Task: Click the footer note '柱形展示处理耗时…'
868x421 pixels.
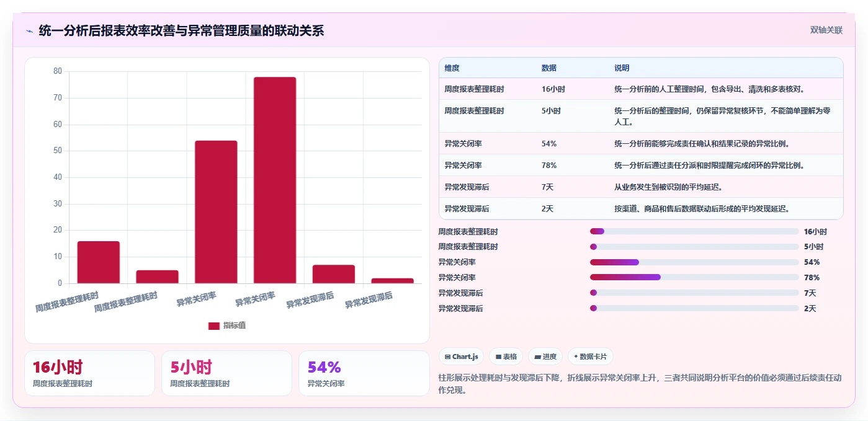Action: pos(640,384)
